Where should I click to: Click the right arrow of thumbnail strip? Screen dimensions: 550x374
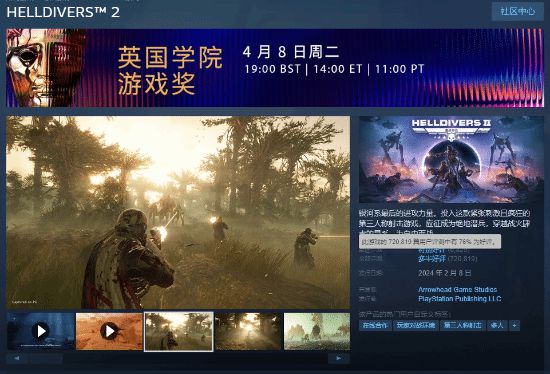338,358
